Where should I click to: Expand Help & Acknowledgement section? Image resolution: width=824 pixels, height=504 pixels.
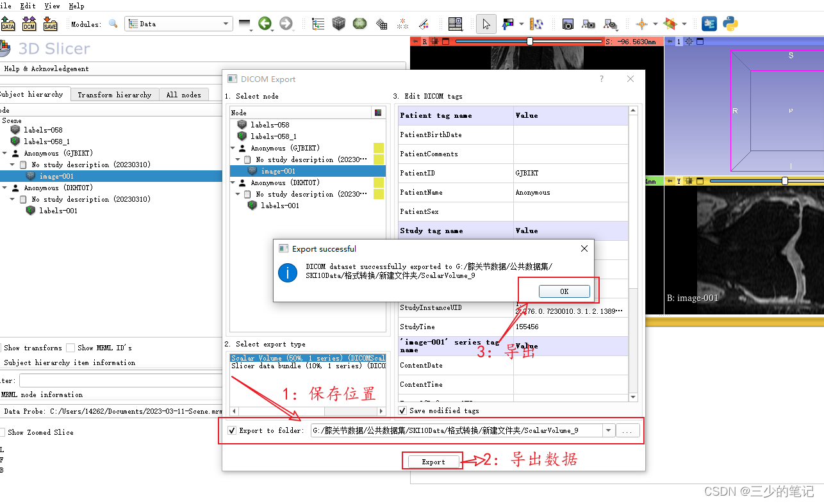46,69
